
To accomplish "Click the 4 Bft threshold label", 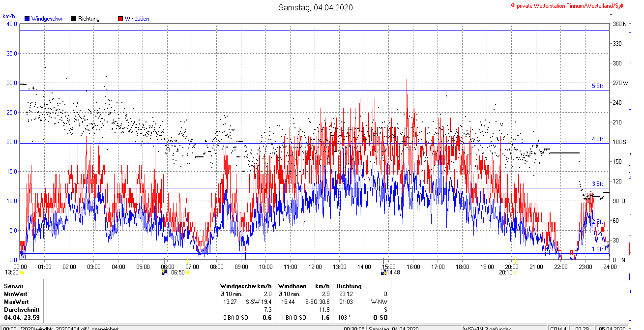I will (x=597, y=139).
